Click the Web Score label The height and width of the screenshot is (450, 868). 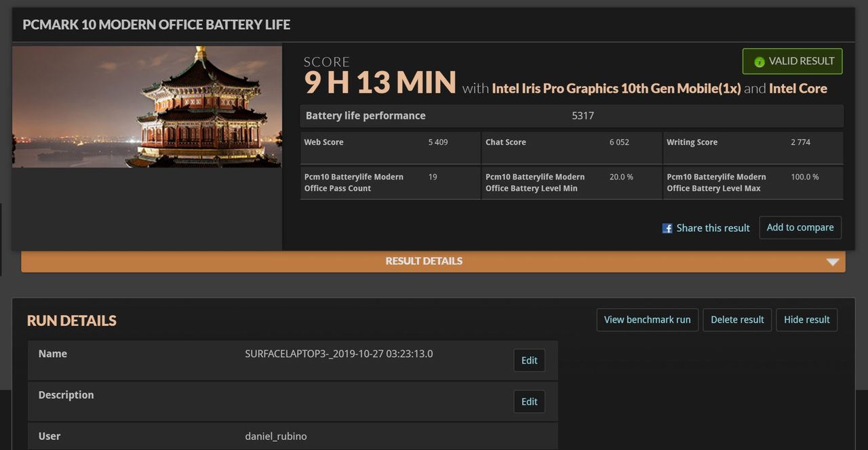coord(323,142)
